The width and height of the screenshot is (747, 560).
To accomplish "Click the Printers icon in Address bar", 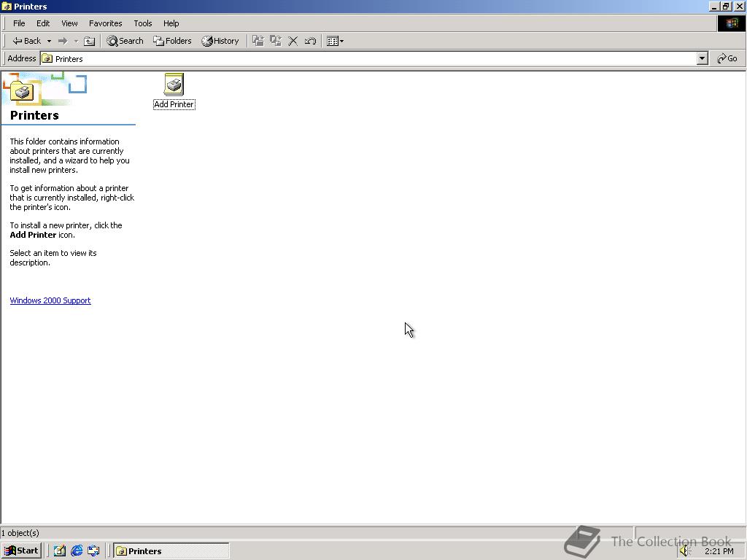I will point(47,58).
